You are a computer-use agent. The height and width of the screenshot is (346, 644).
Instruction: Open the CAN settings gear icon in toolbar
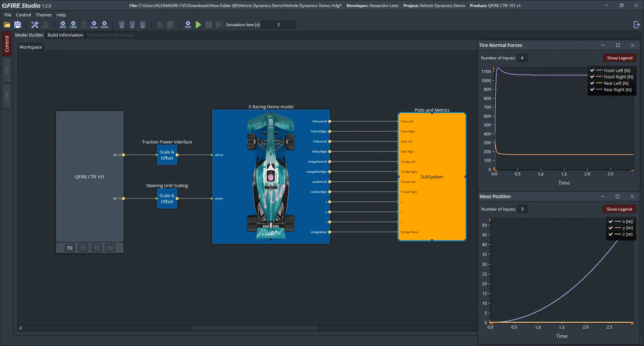pyautogui.click(x=73, y=24)
